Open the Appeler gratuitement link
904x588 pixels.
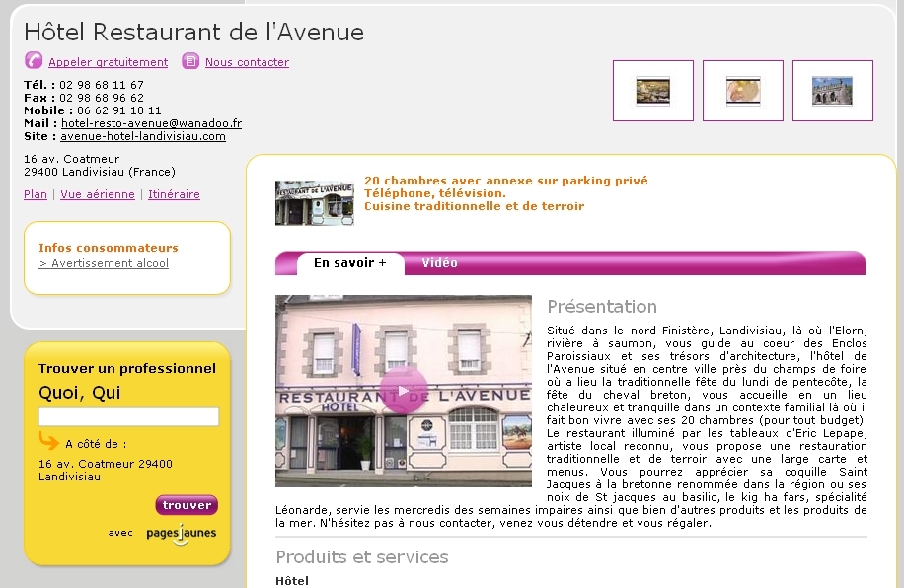(108, 62)
